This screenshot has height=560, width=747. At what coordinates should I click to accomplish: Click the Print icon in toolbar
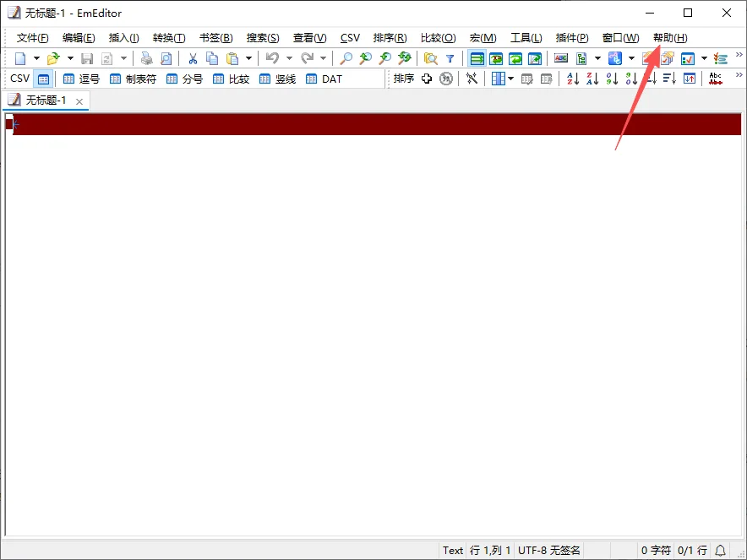click(147, 58)
